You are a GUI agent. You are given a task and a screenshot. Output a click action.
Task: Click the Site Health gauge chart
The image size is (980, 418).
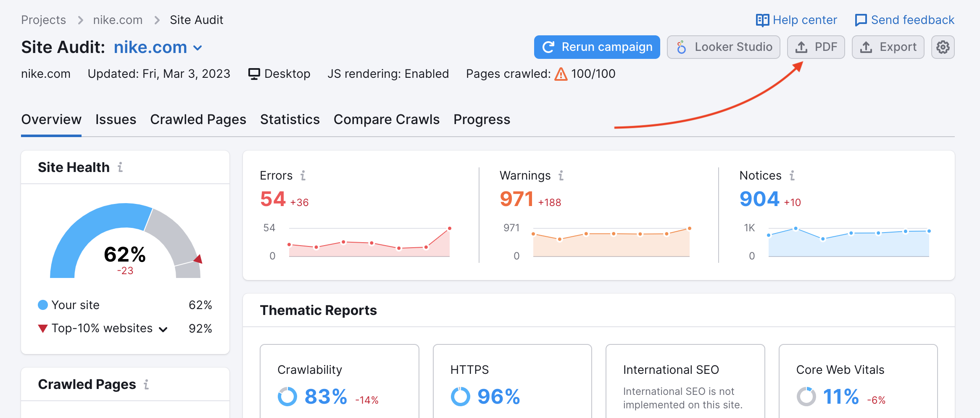[125, 241]
